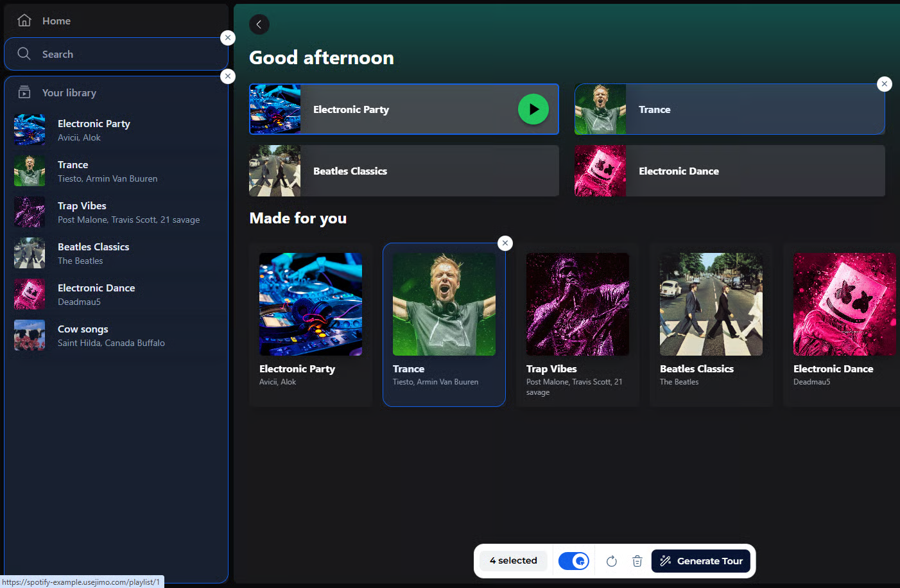Screen dimensions: 900x588
Task: Click Beatles Classics cover in Made for you
Action: point(711,304)
